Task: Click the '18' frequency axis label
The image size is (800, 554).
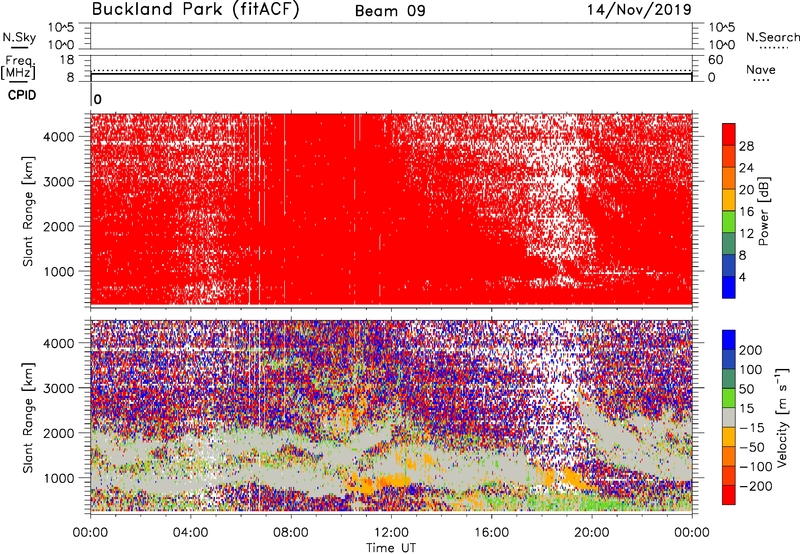Action: click(x=67, y=60)
